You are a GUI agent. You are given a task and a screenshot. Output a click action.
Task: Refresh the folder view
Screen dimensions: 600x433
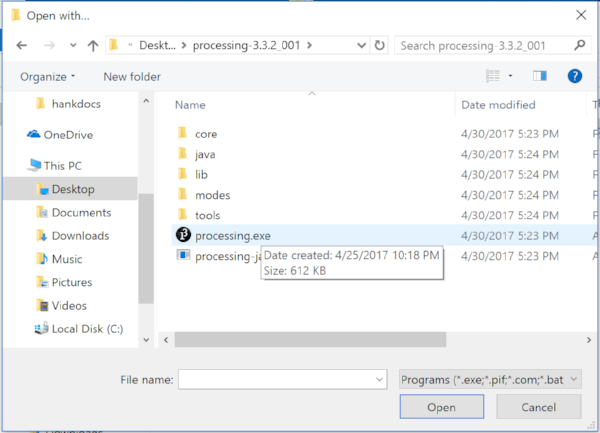379,46
